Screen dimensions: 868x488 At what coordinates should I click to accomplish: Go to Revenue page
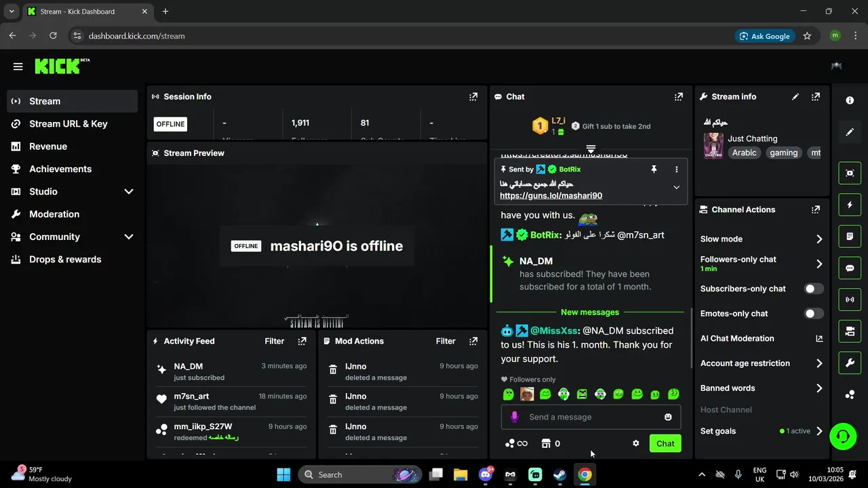point(72,146)
